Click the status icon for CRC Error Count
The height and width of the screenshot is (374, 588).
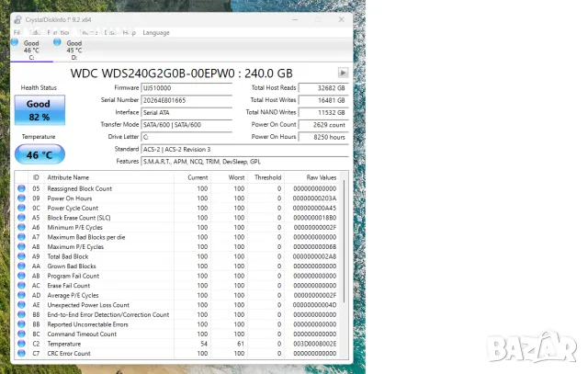(x=21, y=354)
